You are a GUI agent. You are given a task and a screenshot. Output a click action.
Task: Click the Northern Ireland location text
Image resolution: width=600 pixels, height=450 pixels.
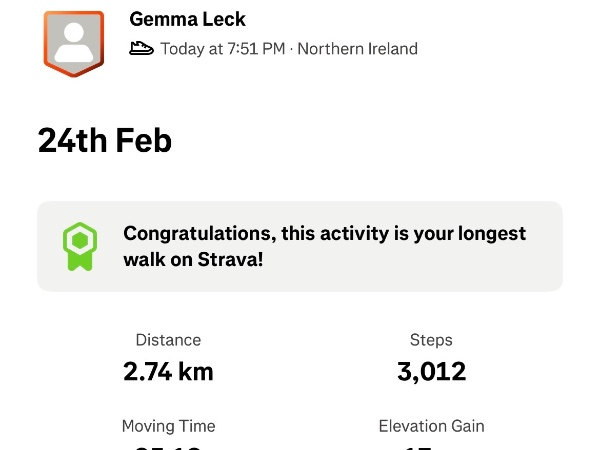[x=357, y=48]
